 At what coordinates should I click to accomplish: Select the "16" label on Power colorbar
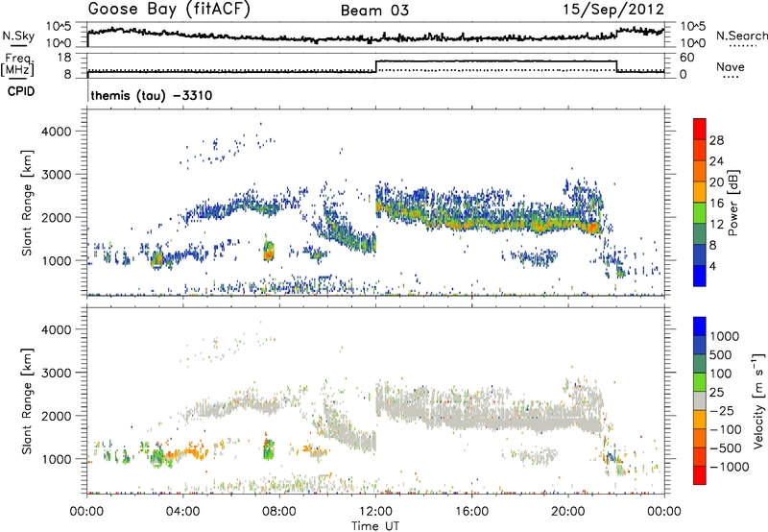(716, 204)
